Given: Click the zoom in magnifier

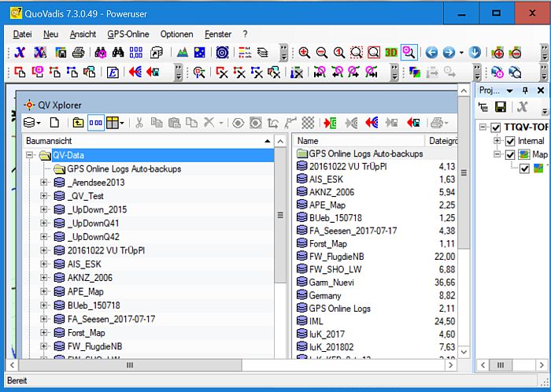Looking at the screenshot, I should coord(305,53).
